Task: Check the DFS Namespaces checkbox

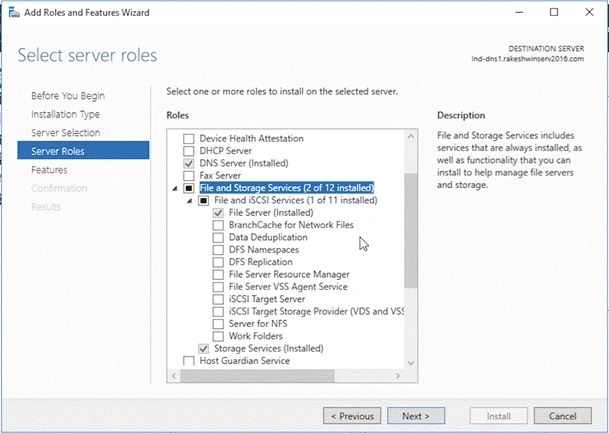Action: 218,250
